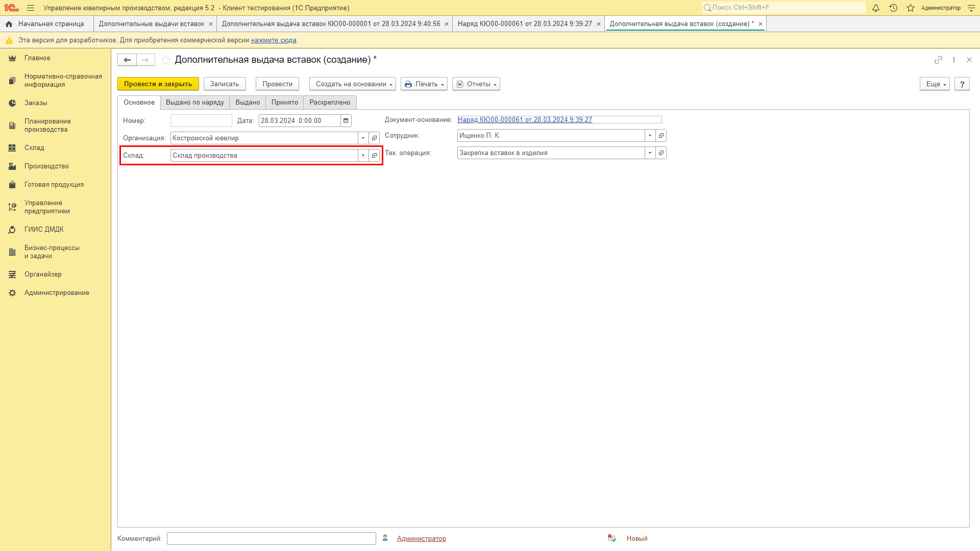
Task: Open Сотрудник item with open icon
Action: [x=661, y=136]
